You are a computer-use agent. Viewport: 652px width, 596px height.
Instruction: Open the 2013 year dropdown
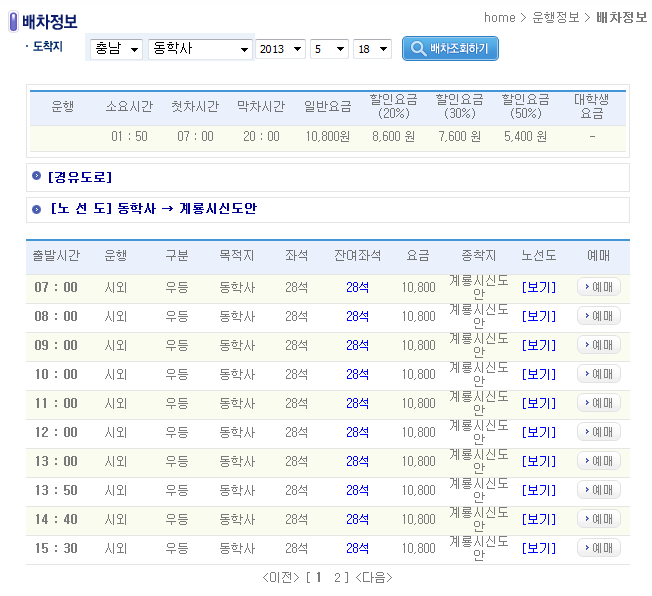coord(280,49)
